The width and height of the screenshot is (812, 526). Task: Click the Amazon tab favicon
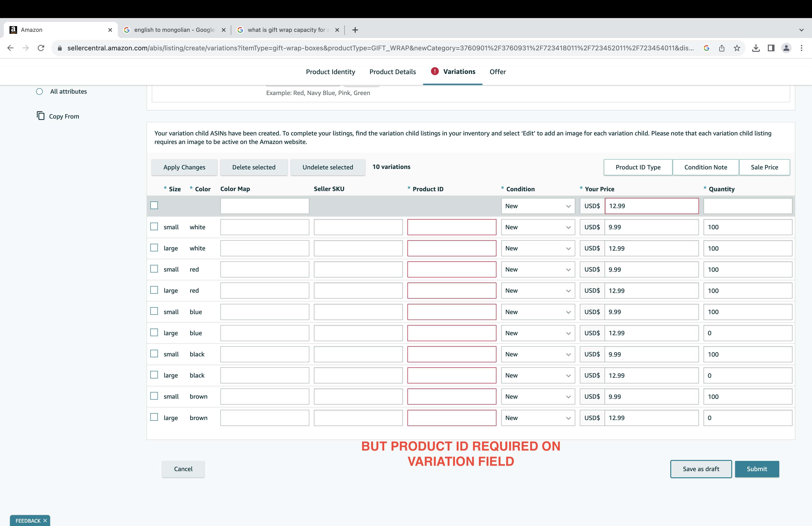point(13,30)
